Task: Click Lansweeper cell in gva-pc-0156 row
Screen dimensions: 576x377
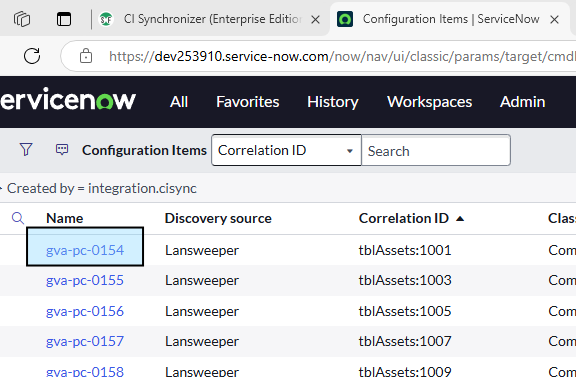Action: (x=202, y=311)
